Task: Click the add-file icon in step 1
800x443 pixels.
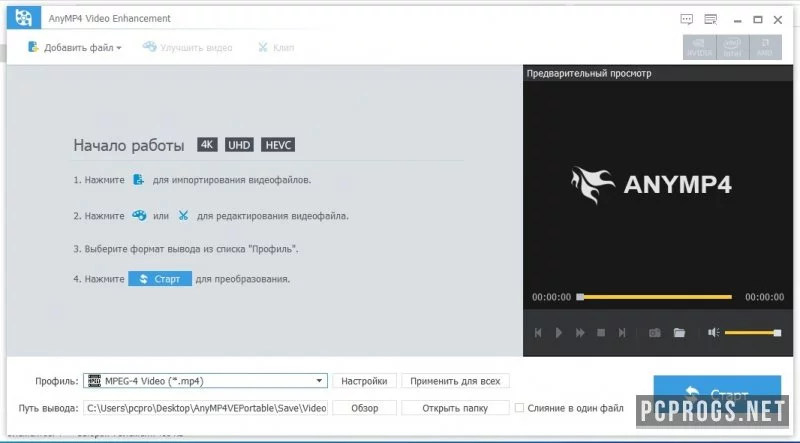Action: [x=138, y=179]
